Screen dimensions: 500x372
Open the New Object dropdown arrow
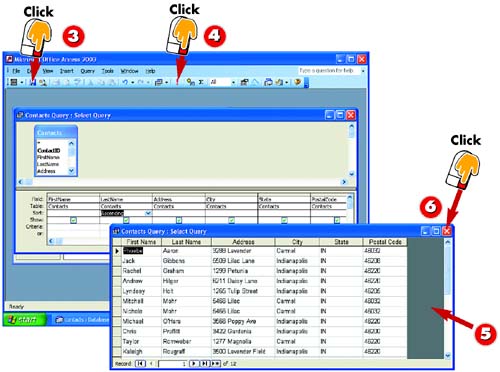(286, 82)
